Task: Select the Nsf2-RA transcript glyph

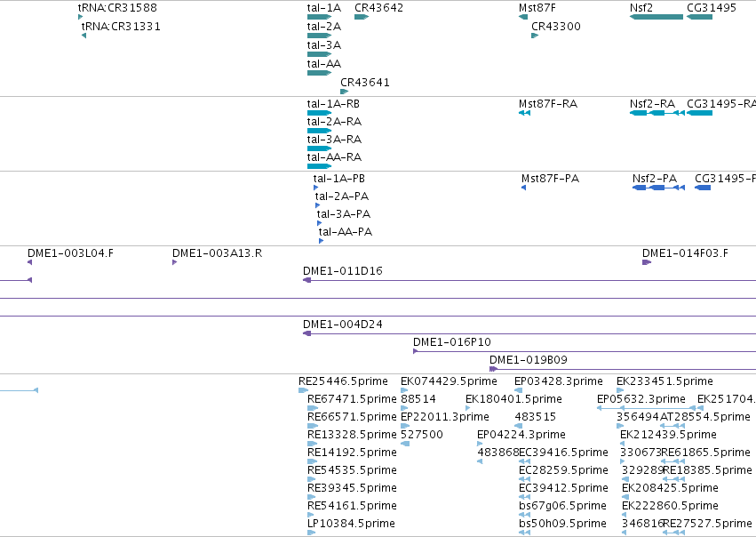Action: (x=657, y=114)
